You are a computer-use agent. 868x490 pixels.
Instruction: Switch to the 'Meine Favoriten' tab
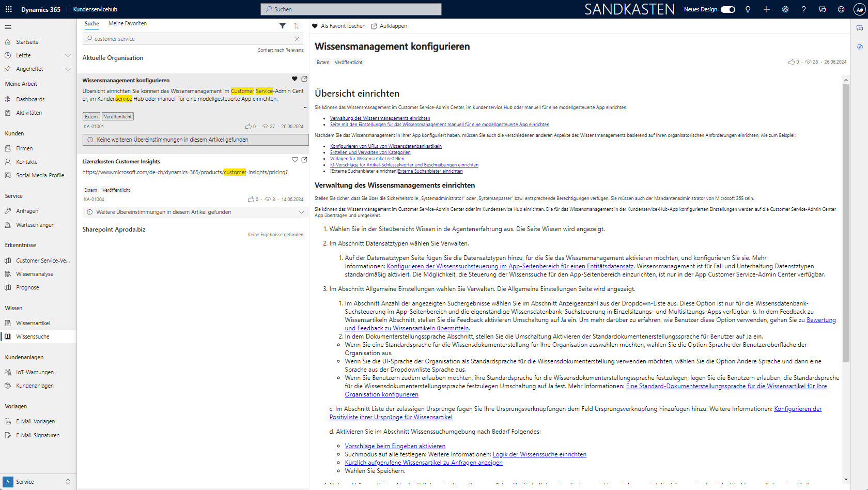[127, 23]
